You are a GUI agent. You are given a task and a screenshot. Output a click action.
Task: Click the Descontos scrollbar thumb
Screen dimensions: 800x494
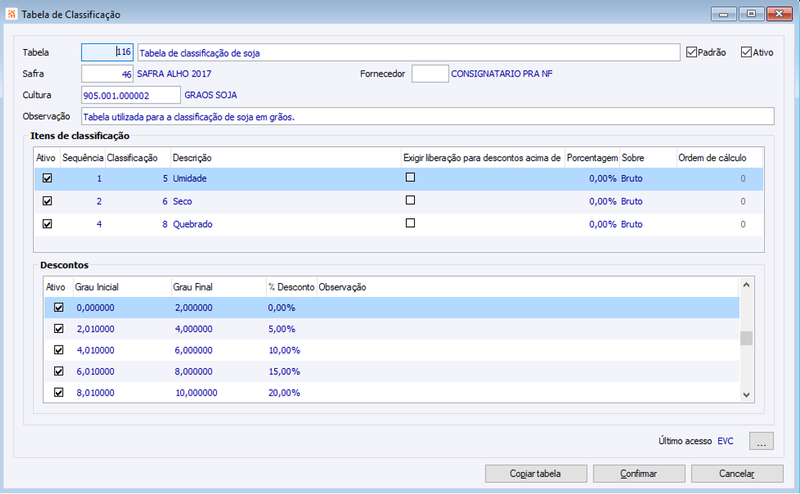tap(746, 338)
